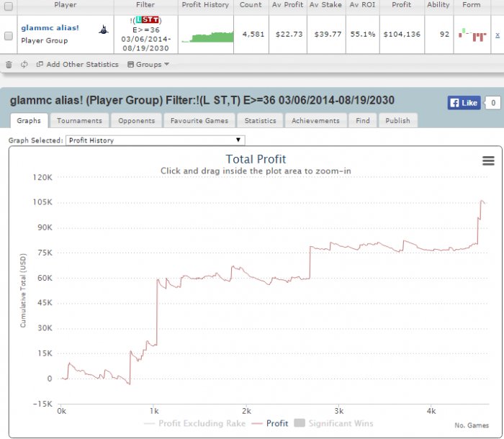Open the glammc alias! player link
Screen dimensions: 504x439
(50, 28)
